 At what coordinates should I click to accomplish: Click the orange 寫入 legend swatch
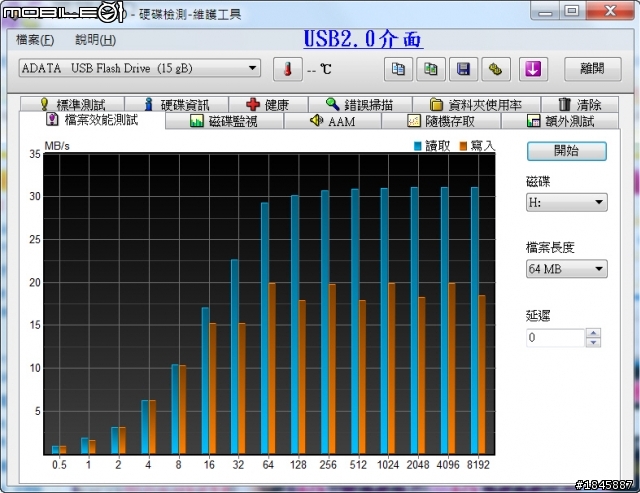click(463, 146)
